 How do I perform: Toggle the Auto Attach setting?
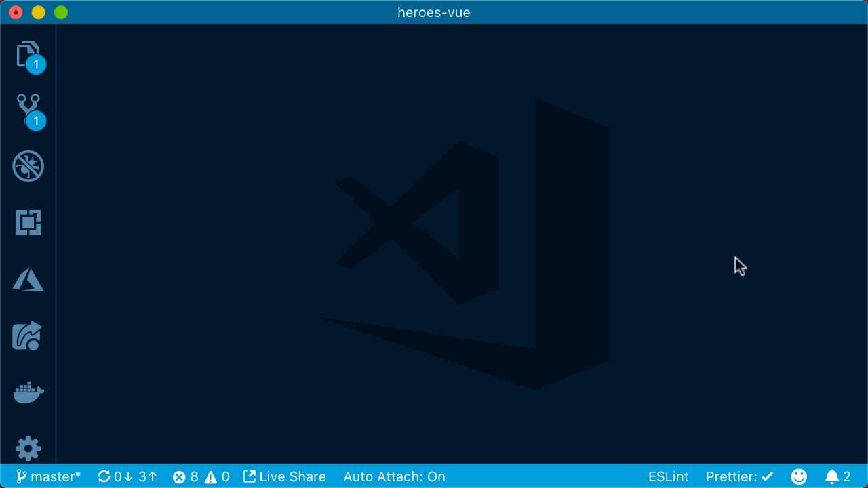click(x=394, y=476)
